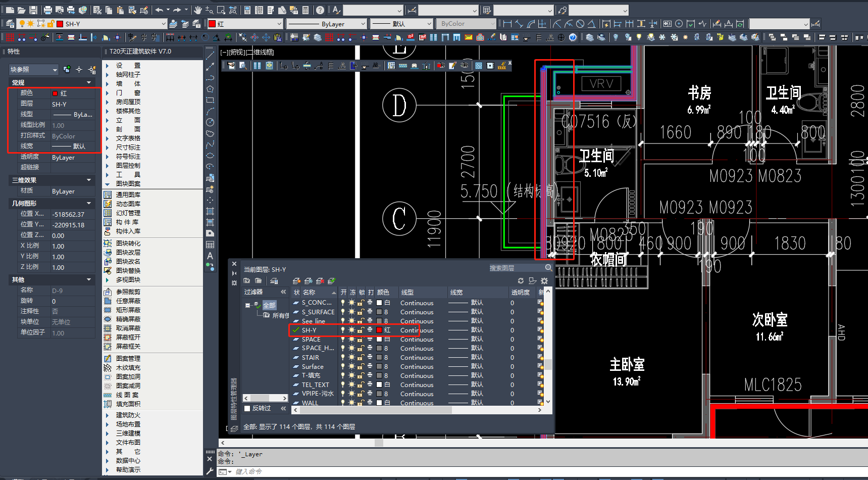Select the Circle draw tool

tap(210, 122)
